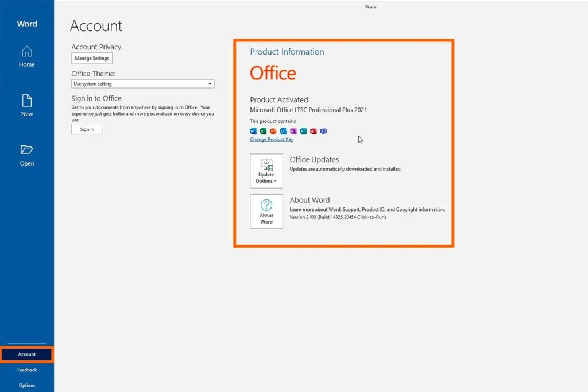Select the Outlook icon in product list
The width and height of the screenshot is (588, 392).
[283, 131]
